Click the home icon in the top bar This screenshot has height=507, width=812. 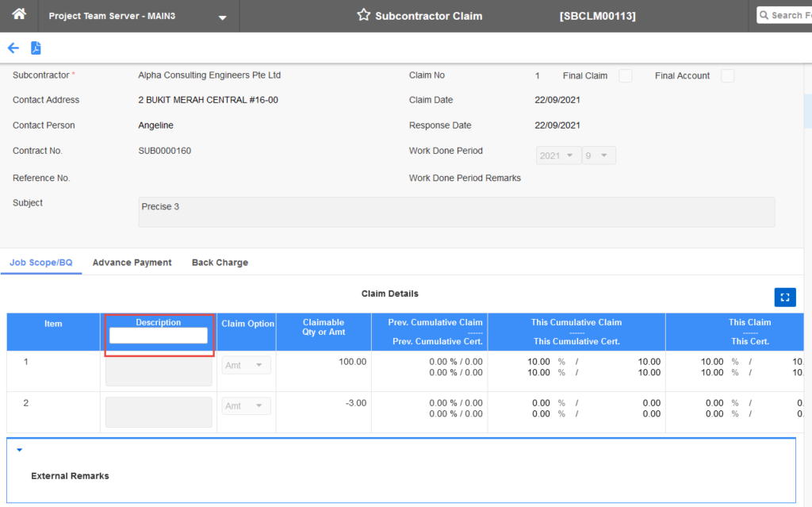(20, 15)
